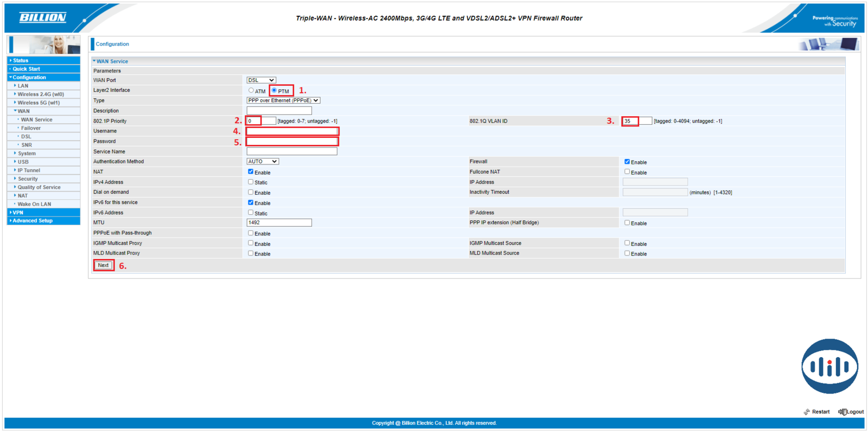Screen dimensions: 868x432
Task: Open the Failover item under WAN
Action: [x=31, y=128]
